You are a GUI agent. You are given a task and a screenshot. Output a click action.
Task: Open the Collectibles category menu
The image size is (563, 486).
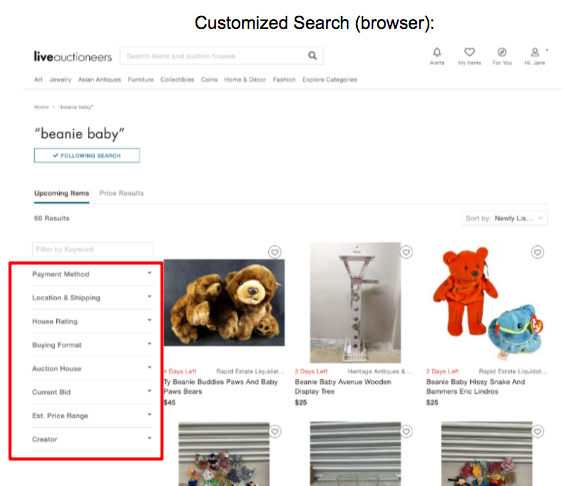click(177, 80)
